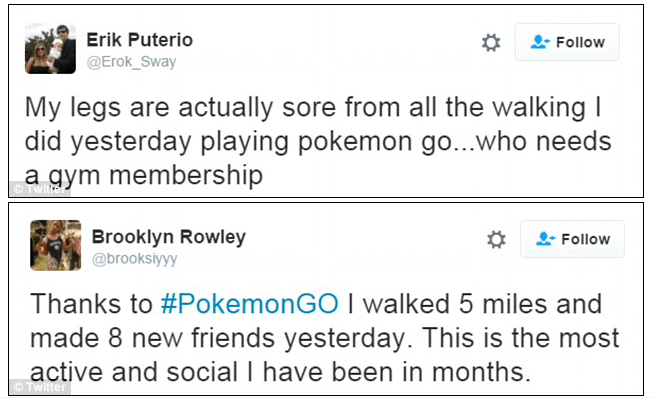Screen dimensions: 653x398
Task: Open the #PokemonGO hashtag link
Action: (249, 303)
